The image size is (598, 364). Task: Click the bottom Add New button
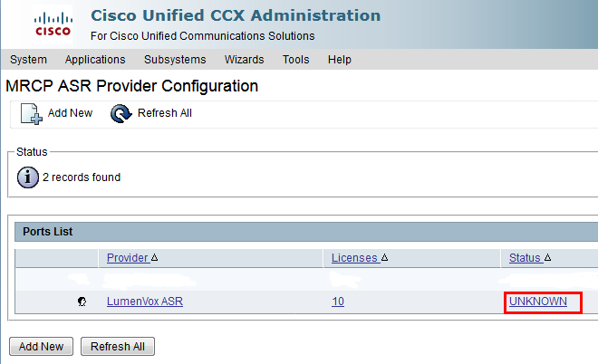click(x=41, y=347)
